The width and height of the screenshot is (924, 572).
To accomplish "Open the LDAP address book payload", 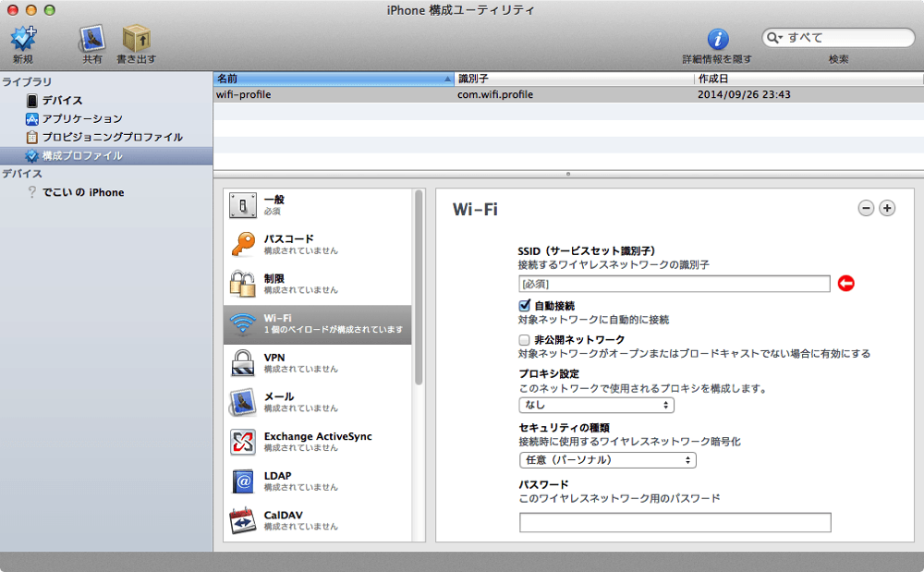I will pos(243,481).
